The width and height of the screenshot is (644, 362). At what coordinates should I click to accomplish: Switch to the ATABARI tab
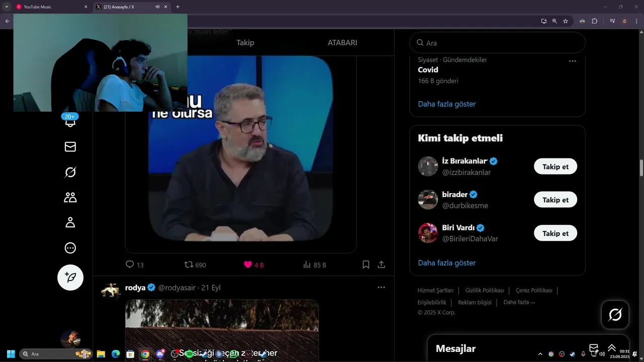[343, 43]
